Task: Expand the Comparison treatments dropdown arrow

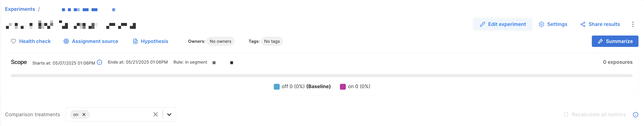Action: [x=169, y=115]
